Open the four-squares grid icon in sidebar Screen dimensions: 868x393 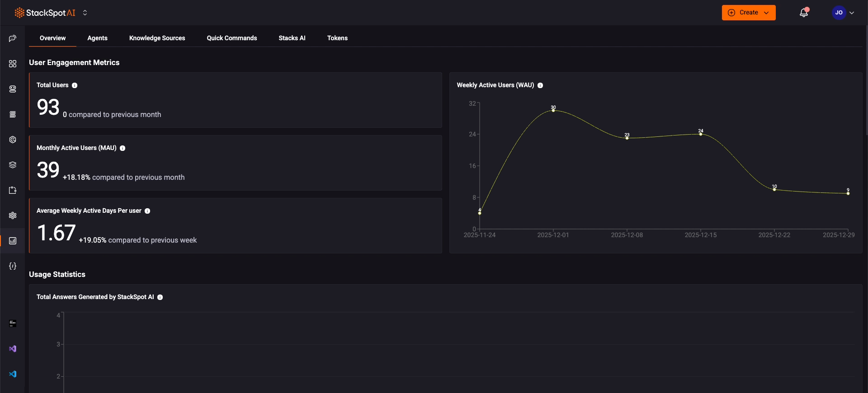click(x=13, y=64)
